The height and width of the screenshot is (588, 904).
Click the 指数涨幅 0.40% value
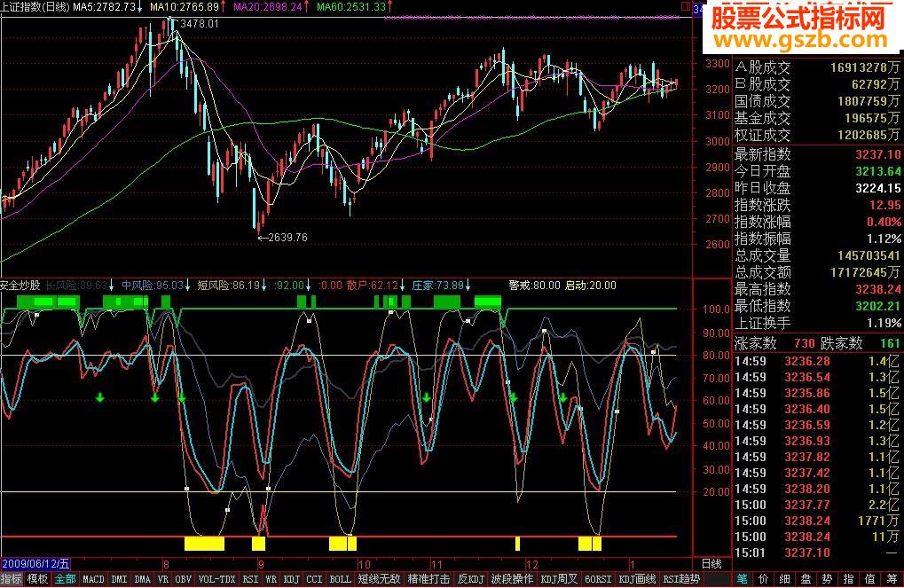pyautogui.click(x=884, y=222)
